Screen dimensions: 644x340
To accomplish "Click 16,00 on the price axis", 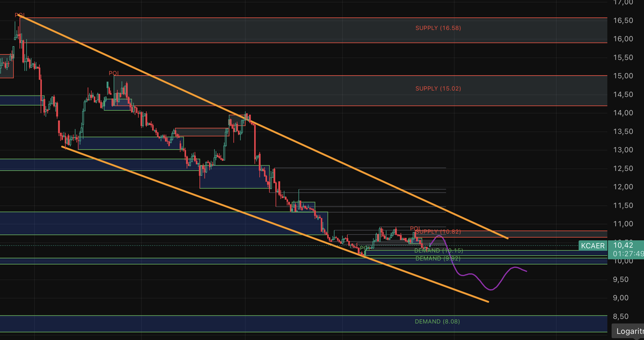I will click(x=624, y=39).
